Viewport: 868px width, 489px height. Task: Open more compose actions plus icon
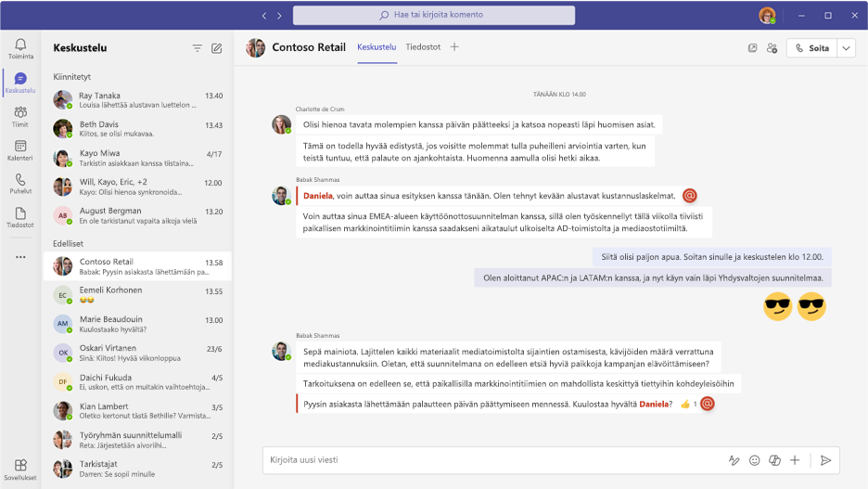pos(795,460)
